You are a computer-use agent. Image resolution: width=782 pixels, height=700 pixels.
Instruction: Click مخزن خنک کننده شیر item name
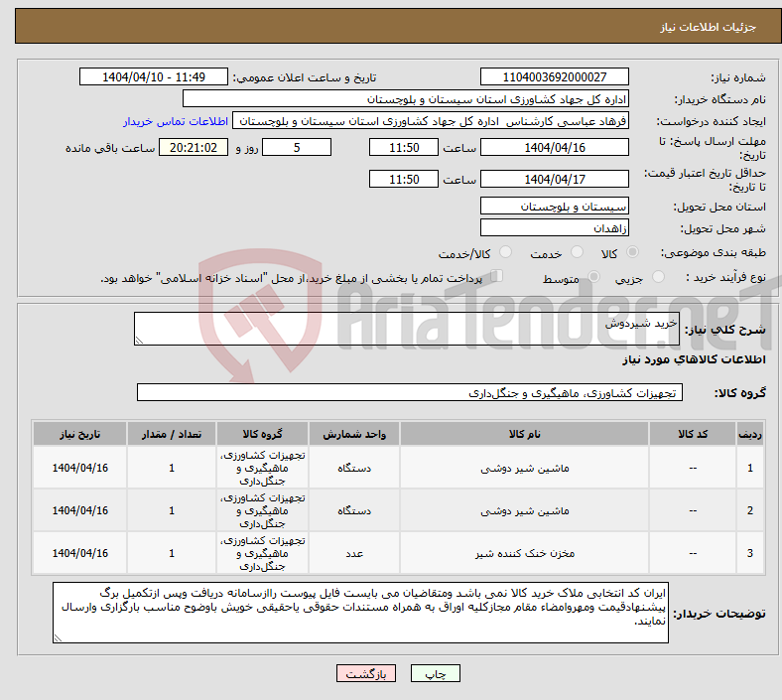(525, 553)
